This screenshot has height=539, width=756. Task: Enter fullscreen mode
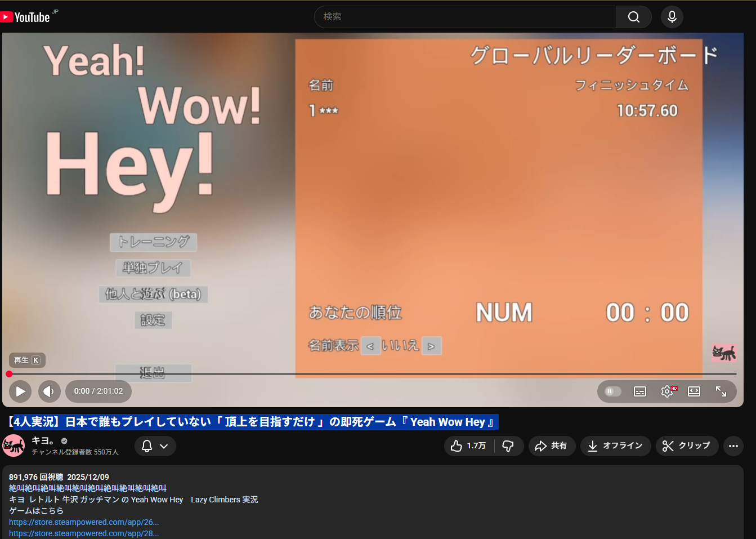click(721, 391)
